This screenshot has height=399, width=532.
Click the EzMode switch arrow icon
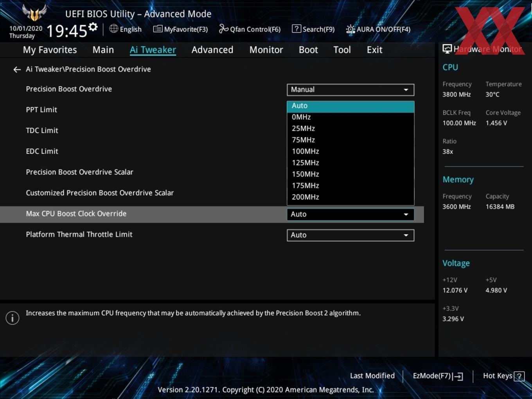coord(458,376)
